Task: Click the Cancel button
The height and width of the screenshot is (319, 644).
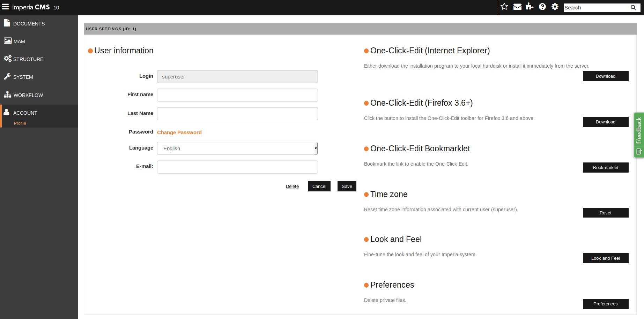Action: [319, 186]
